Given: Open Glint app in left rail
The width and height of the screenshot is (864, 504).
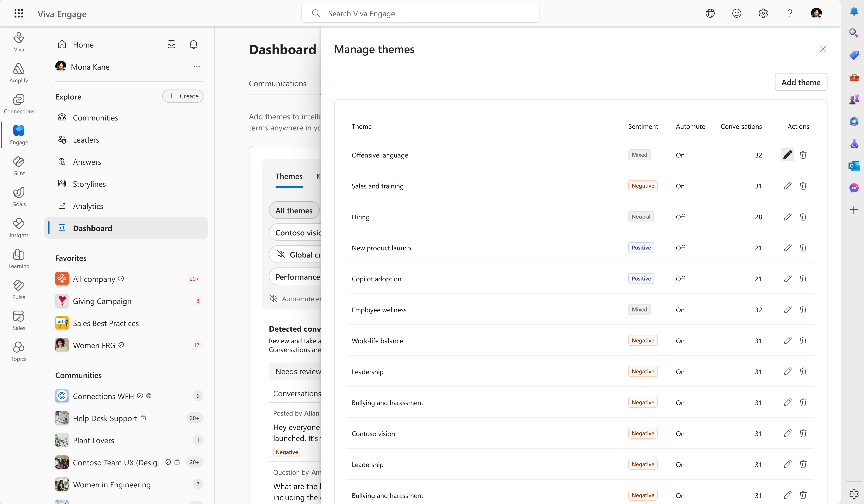Looking at the screenshot, I should pos(19,165).
